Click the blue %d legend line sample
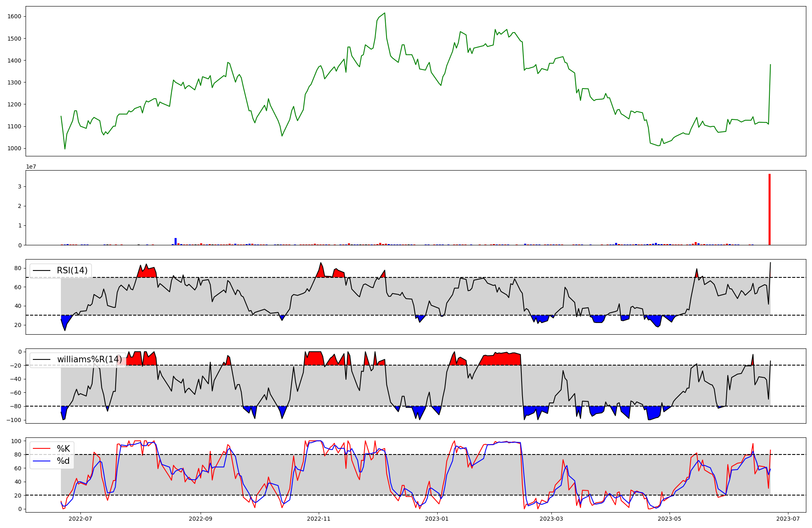The height and width of the screenshot is (528, 812). [41, 461]
